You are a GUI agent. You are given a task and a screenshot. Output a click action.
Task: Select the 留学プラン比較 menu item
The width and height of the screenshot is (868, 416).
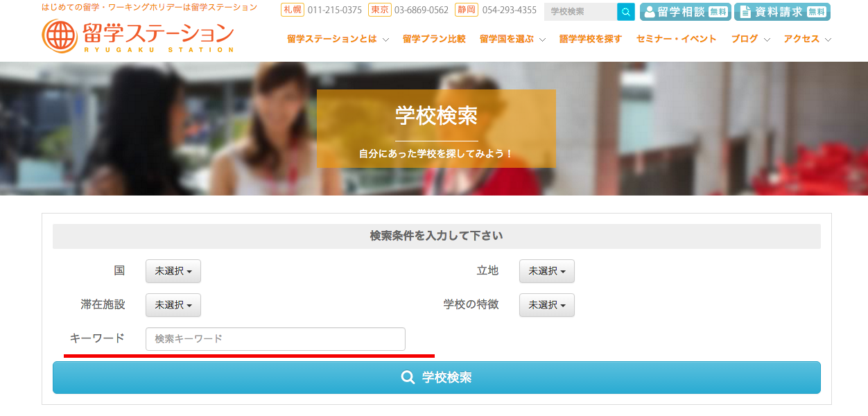[x=434, y=40]
